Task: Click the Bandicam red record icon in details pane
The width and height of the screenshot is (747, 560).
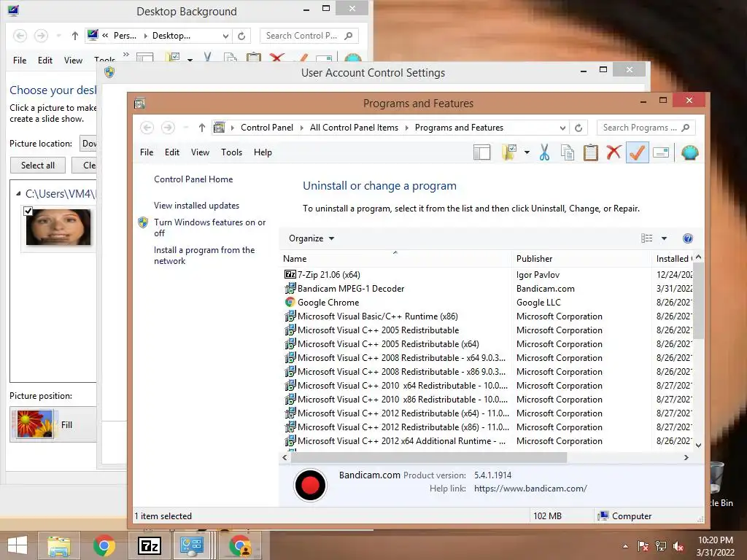Action: (310, 485)
